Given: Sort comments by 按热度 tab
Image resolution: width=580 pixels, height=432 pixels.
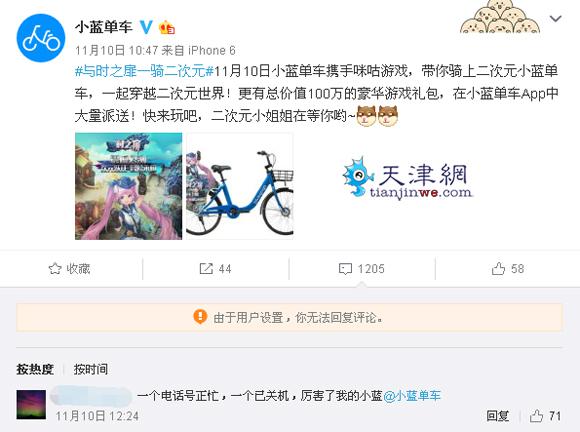Looking at the screenshot, I should [35, 369].
